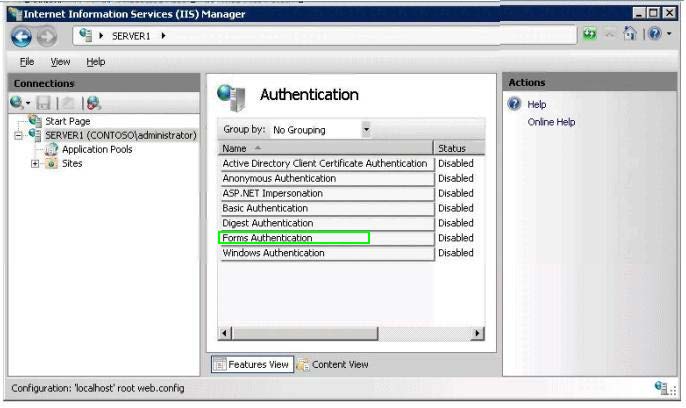Go back with the blue Back arrow

[x=21, y=36]
